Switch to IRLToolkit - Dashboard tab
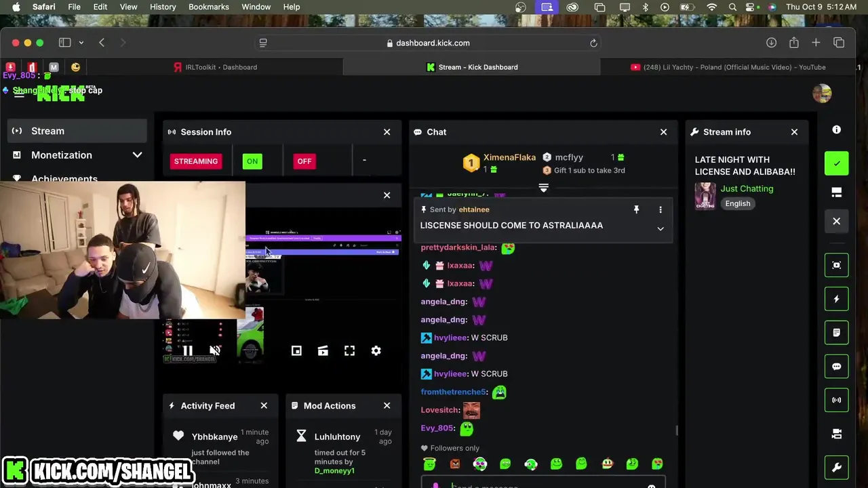Viewport: 868px width, 488px height. click(215, 67)
